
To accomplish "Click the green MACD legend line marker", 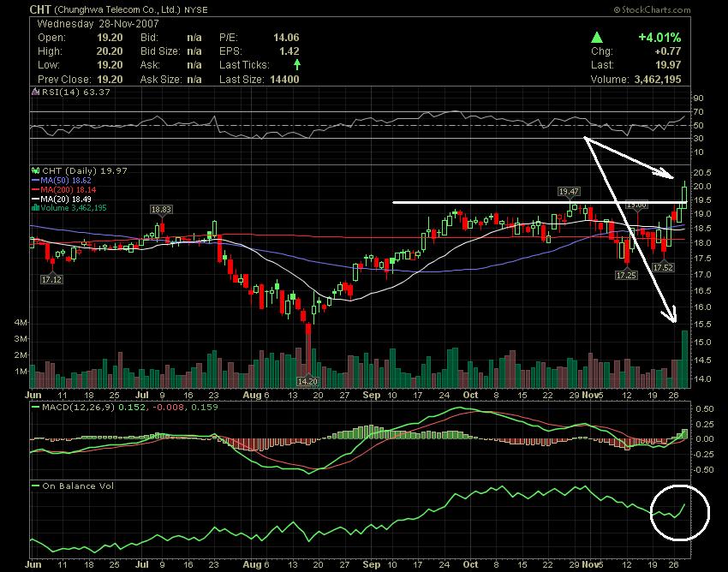I will tap(35, 408).
